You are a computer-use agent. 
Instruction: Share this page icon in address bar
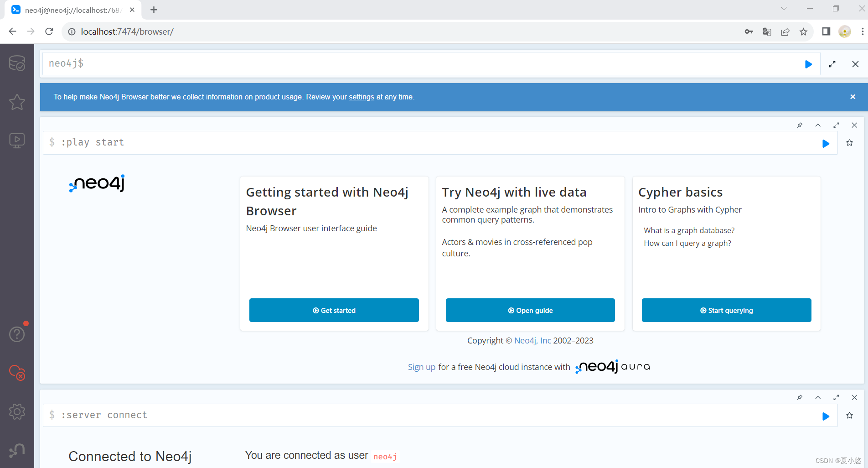(785, 31)
